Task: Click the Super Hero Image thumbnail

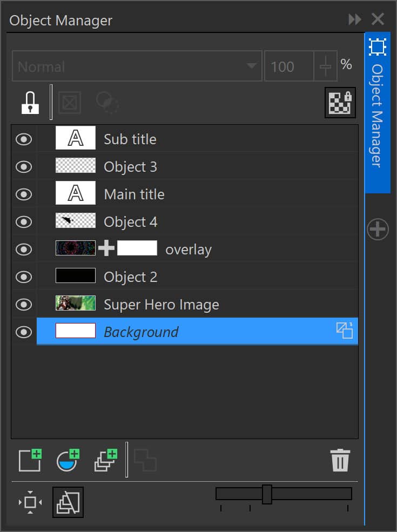Action: click(x=75, y=303)
